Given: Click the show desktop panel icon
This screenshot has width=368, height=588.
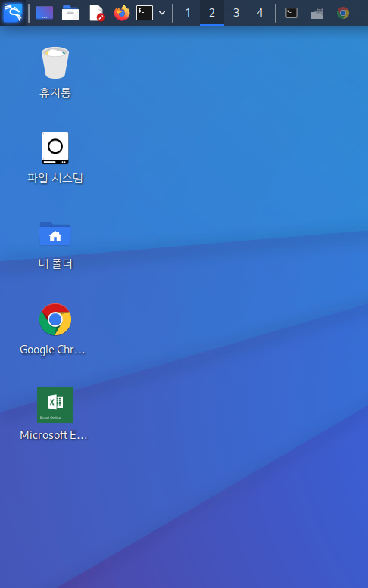Looking at the screenshot, I should pyautogui.click(x=45, y=13).
